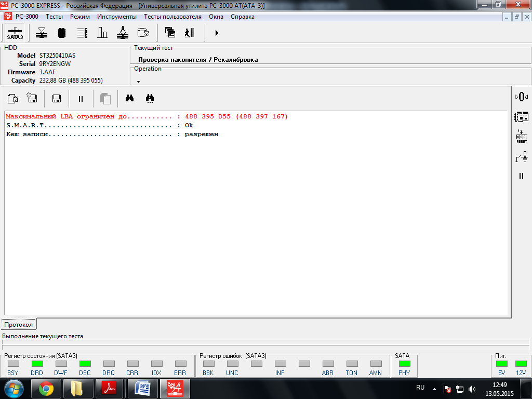Click the model value ST3250410AS

[57, 55]
